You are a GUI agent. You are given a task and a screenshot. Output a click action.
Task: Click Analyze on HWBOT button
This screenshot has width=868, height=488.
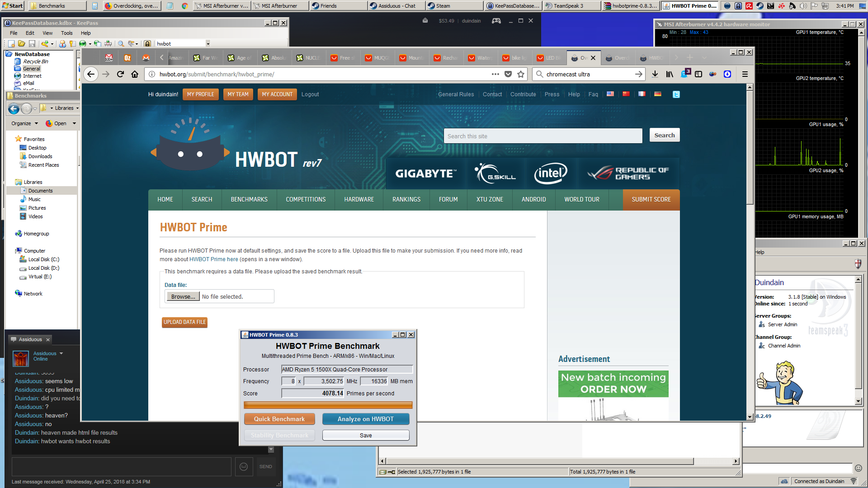point(366,419)
